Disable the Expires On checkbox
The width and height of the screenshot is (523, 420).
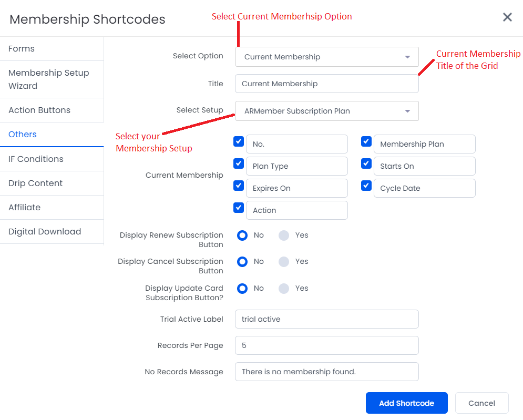tap(239, 186)
